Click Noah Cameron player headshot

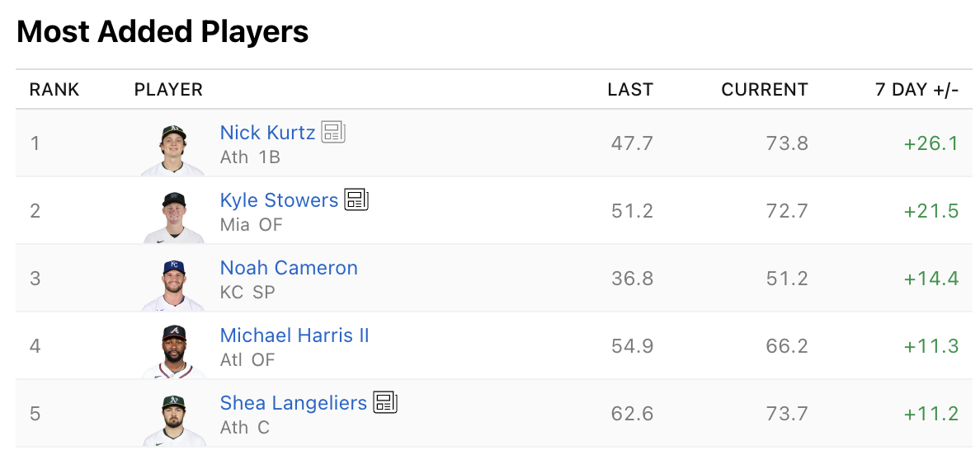coord(173,284)
